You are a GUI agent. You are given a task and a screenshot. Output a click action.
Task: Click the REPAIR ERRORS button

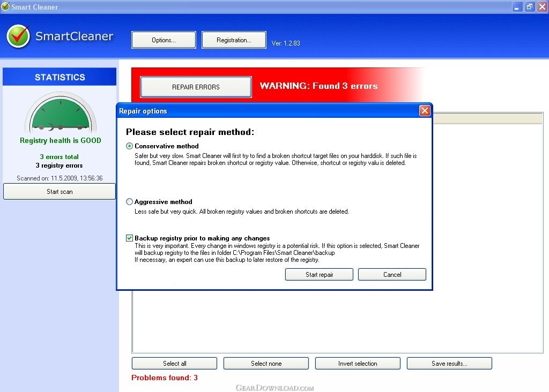[x=196, y=87]
